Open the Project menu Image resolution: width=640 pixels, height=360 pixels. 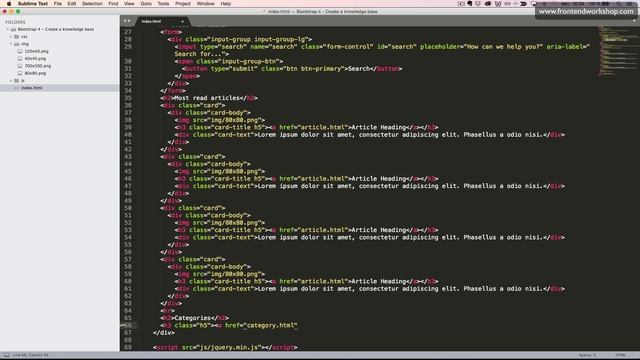tap(183, 4)
